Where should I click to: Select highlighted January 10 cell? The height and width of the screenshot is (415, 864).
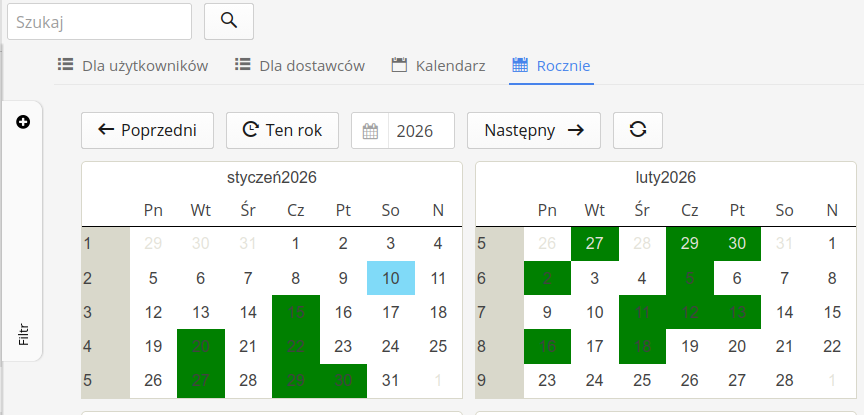(x=390, y=277)
